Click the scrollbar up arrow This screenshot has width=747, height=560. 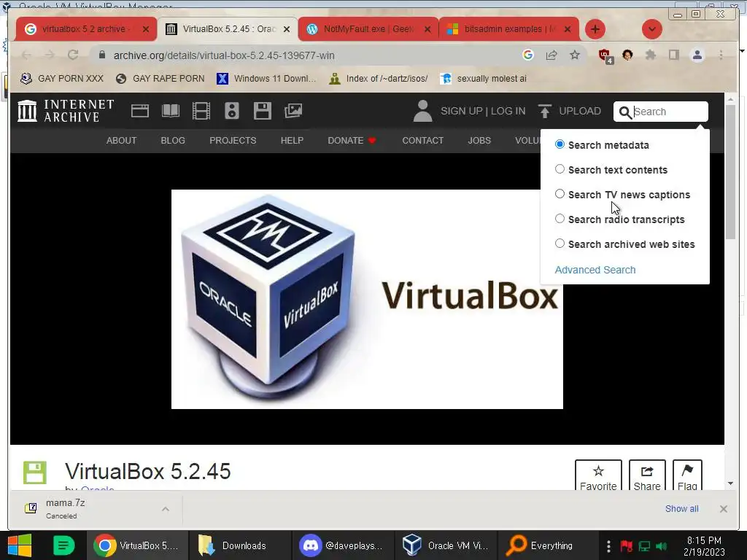(x=730, y=99)
